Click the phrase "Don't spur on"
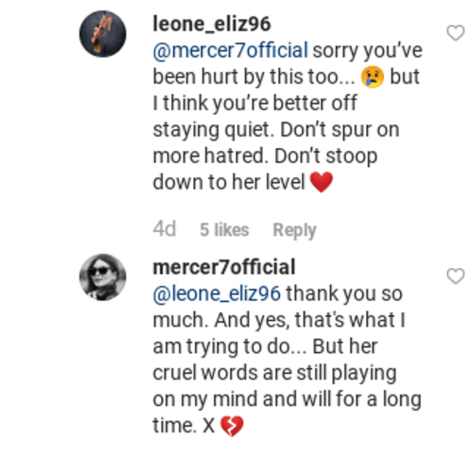This screenshot has height=450, width=476. click(340, 130)
